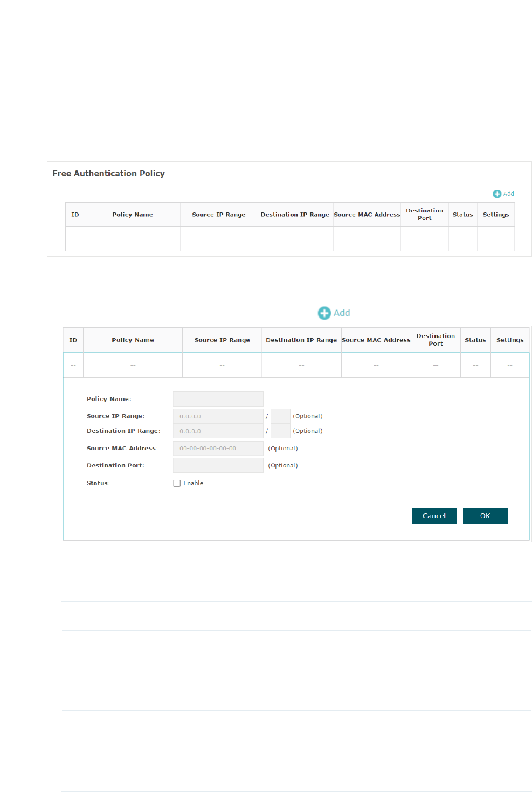Viewport: 532px width, 792px height.
Task: Click the Source IP Range mask field
Action: [x=280, y=416]
